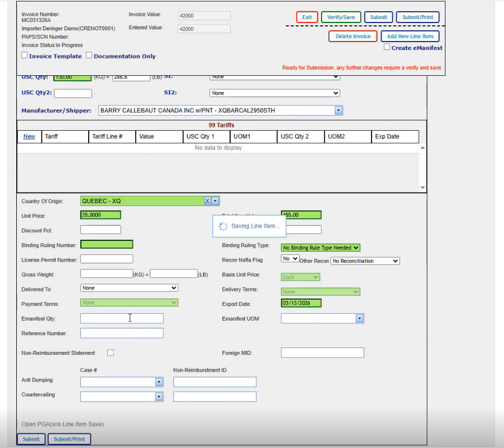Open the Anti Dumping case dropdown arrow
504x448 pixels.
(x=159, y=382)
